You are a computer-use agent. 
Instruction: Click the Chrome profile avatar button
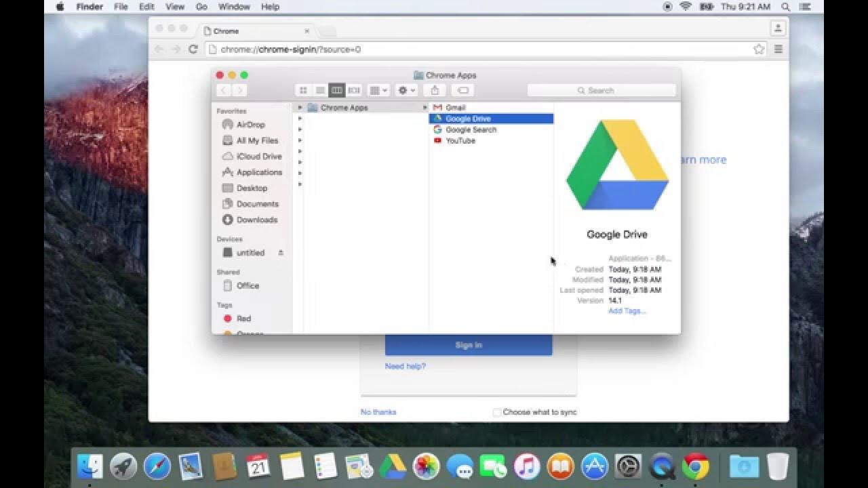click(x=778, y=28)
